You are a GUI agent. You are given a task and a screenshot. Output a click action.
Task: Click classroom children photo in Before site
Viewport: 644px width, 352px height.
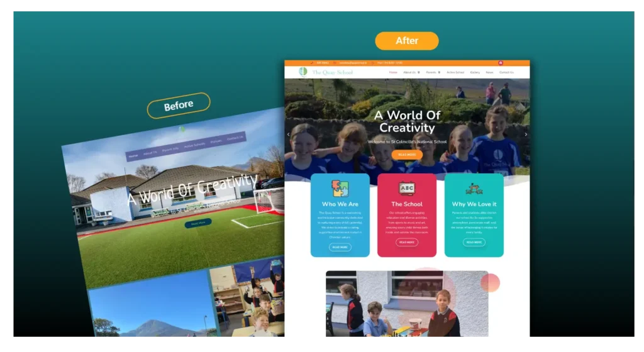[248, 297]
